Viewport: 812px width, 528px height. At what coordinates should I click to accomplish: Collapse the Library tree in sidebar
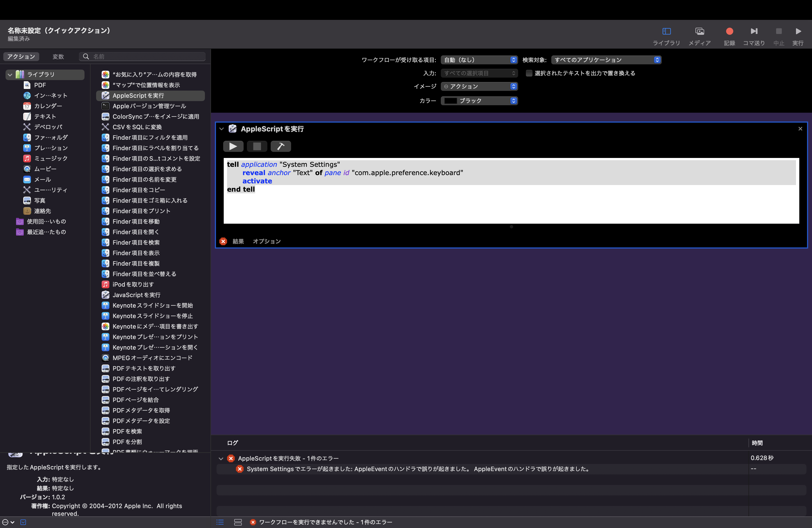10,74
